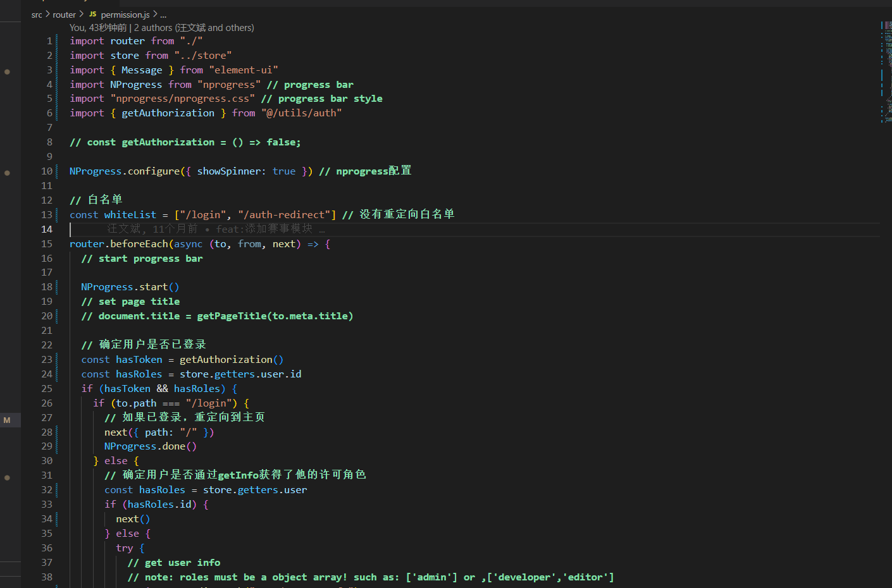Click getAuthorization in the line 6 import

[168, 113]
